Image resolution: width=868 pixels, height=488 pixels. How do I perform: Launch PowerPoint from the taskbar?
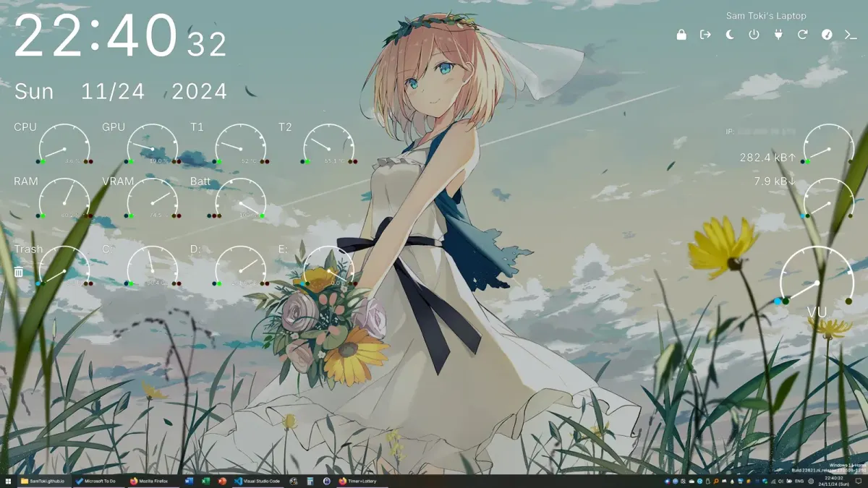(x=222, y=481)
